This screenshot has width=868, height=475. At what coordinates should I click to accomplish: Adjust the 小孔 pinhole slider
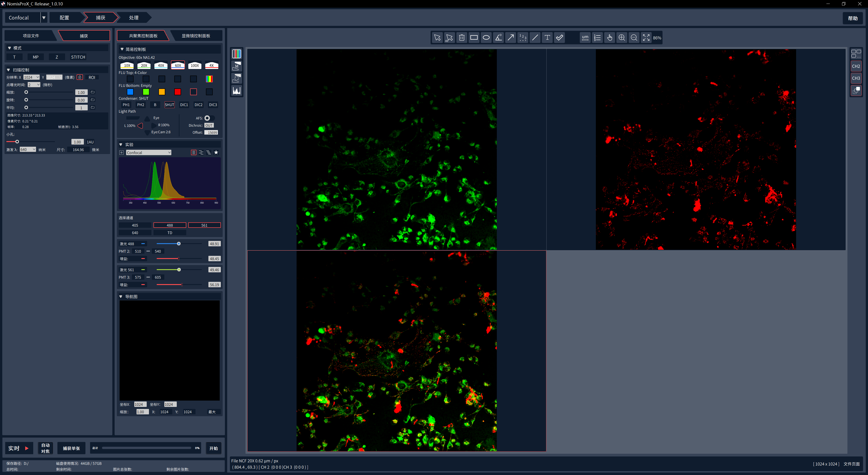tap(17, 142)
